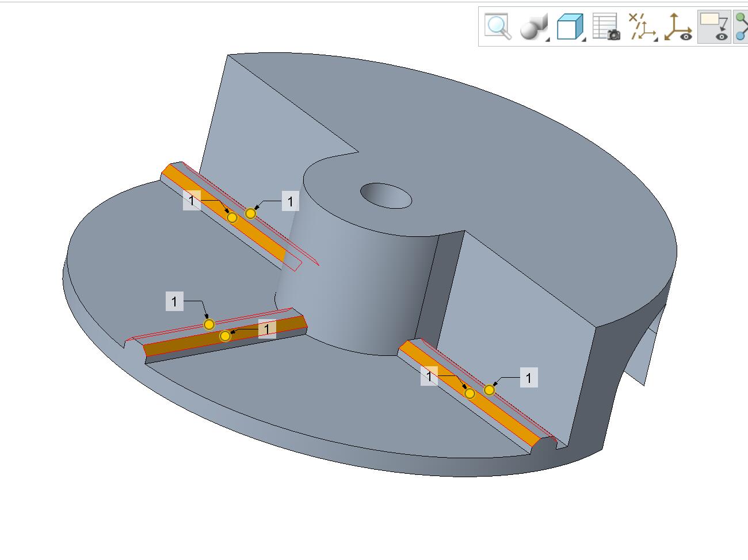
Task: Open the shaded display style icon
Action: tap(532, 27)
